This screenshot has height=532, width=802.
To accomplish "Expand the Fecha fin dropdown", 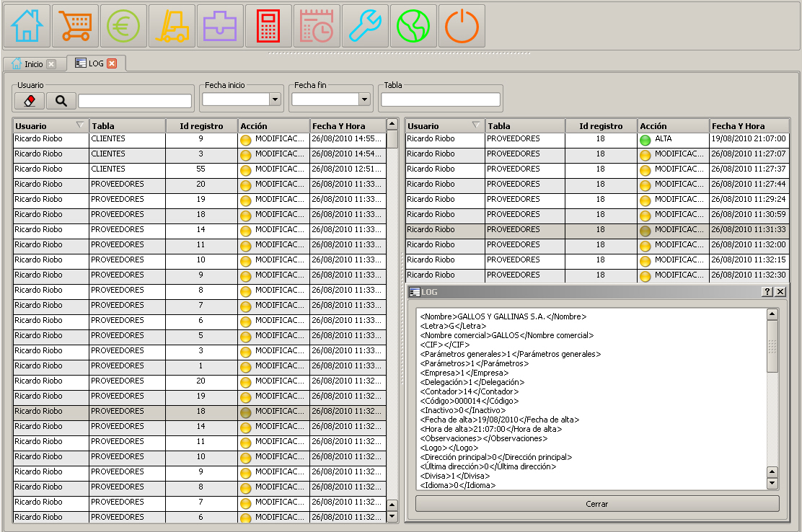I will click(364, 99).
